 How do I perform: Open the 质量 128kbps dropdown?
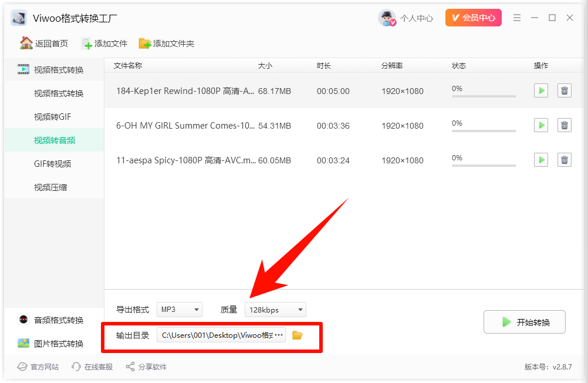point(275,310)
